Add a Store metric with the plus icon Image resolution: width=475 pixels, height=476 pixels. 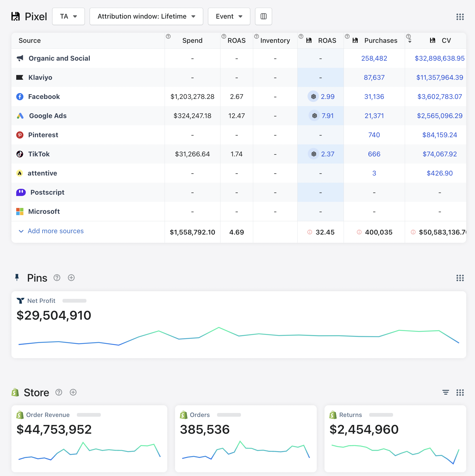(x=73, y=392)
